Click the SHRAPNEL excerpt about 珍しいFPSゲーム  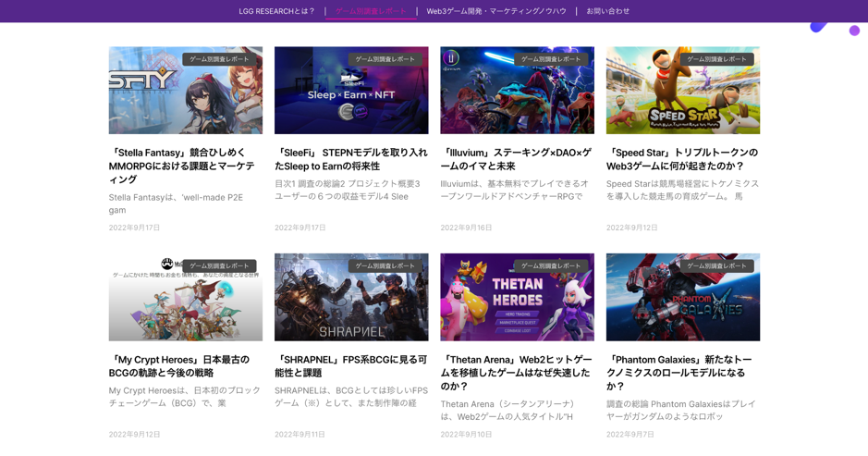click(x=351, y=397)
